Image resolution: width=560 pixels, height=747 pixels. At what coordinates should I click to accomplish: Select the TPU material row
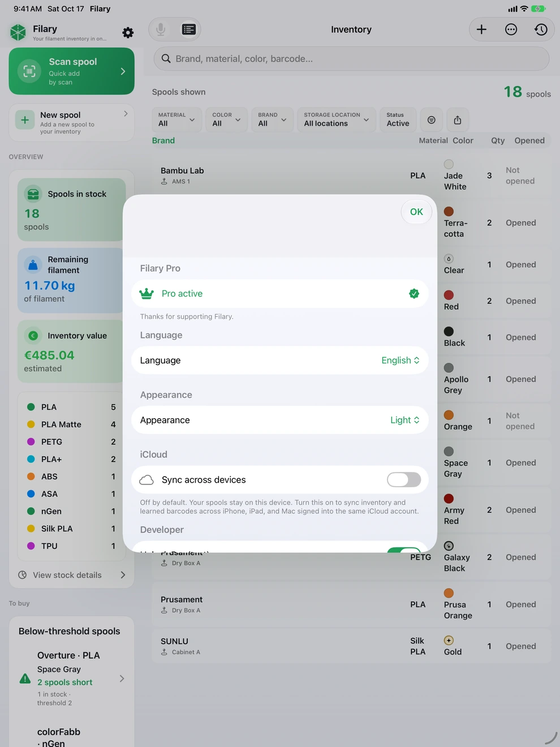point(71,546)
